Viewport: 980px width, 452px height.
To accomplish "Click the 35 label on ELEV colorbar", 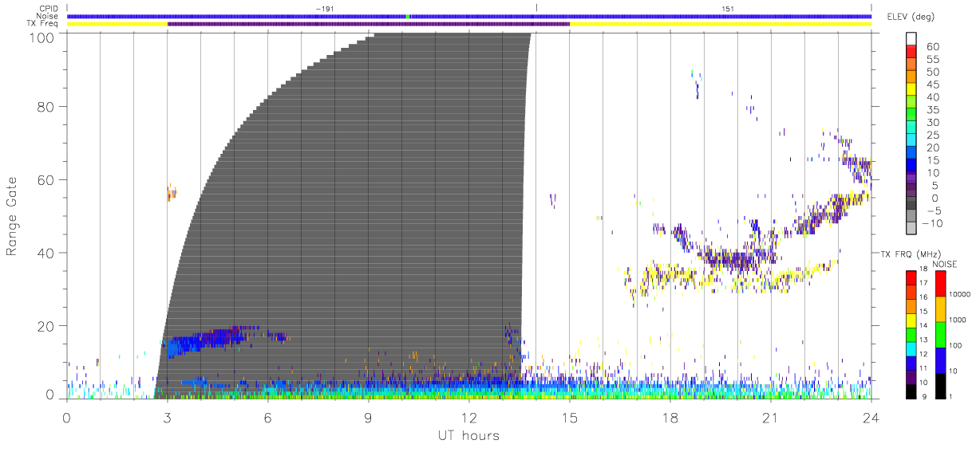I will pos(935,110).
